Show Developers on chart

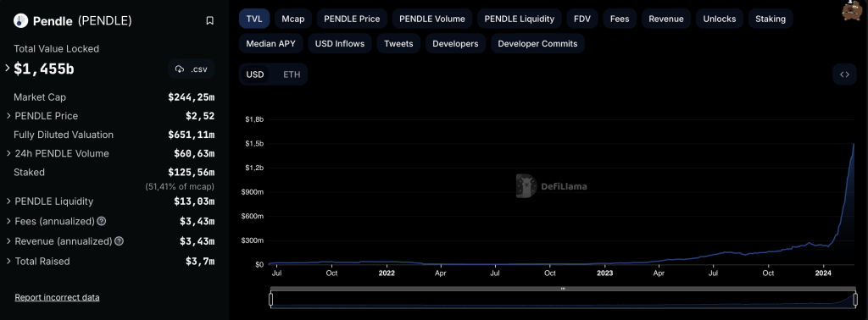[x=455, y=44]
